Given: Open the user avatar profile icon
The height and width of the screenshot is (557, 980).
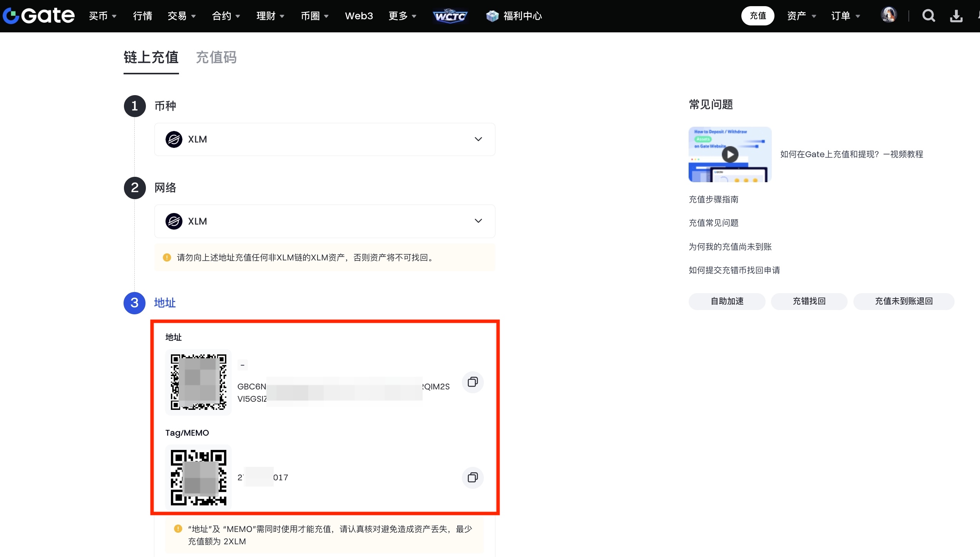Looking at the screenshot, I should click(x=889, y=15).
